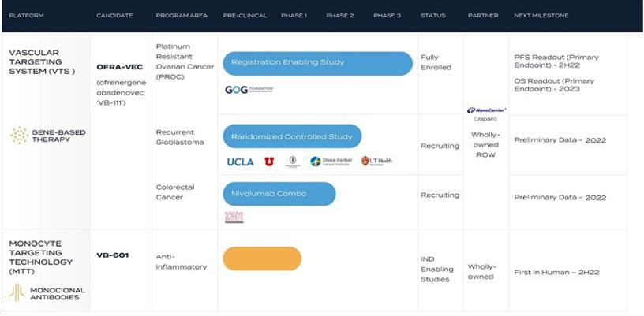Click the OFRA-VEC candidate name
Screen dimensions: 644x316
[120, 67]
